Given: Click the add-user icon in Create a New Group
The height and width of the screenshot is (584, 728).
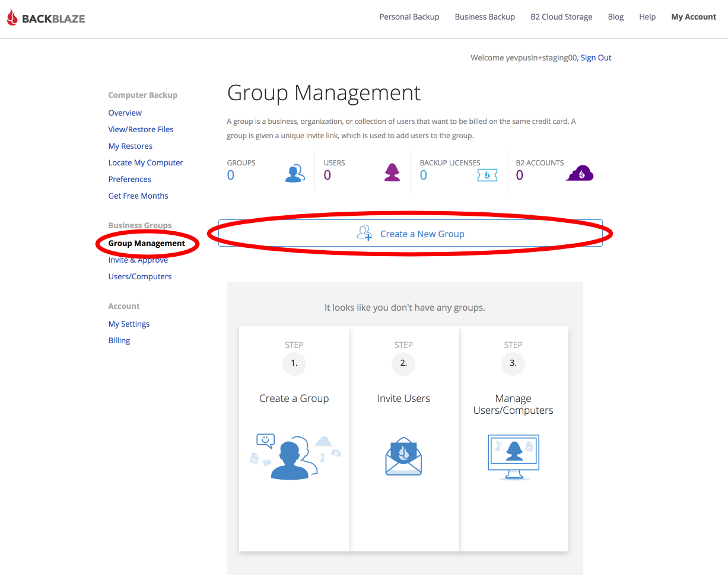Looking at the screenshot, I should pos(364,232).
